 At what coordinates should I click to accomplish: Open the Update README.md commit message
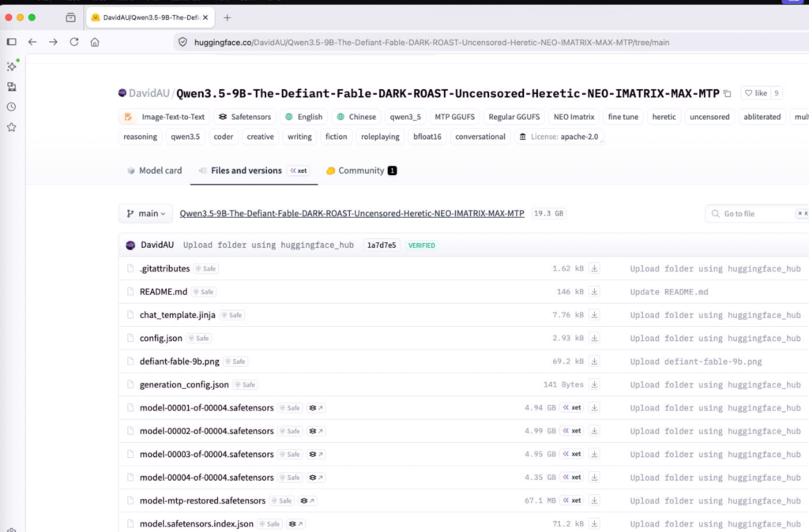click(x=669, y=292)
